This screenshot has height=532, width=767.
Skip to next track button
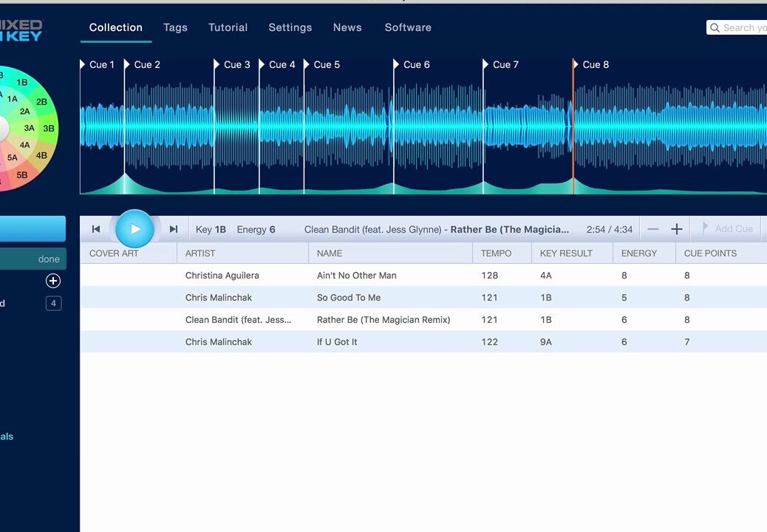(x=174, y=229)
